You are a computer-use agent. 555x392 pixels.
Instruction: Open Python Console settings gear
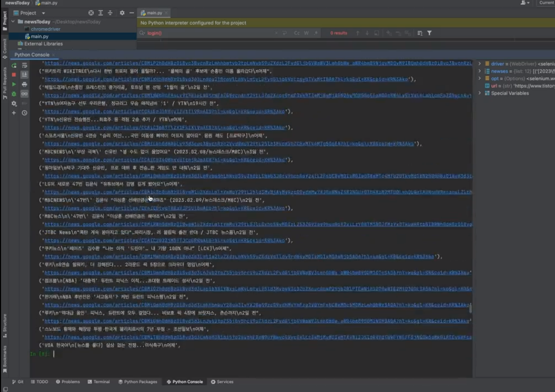click(x=14, y=103)
